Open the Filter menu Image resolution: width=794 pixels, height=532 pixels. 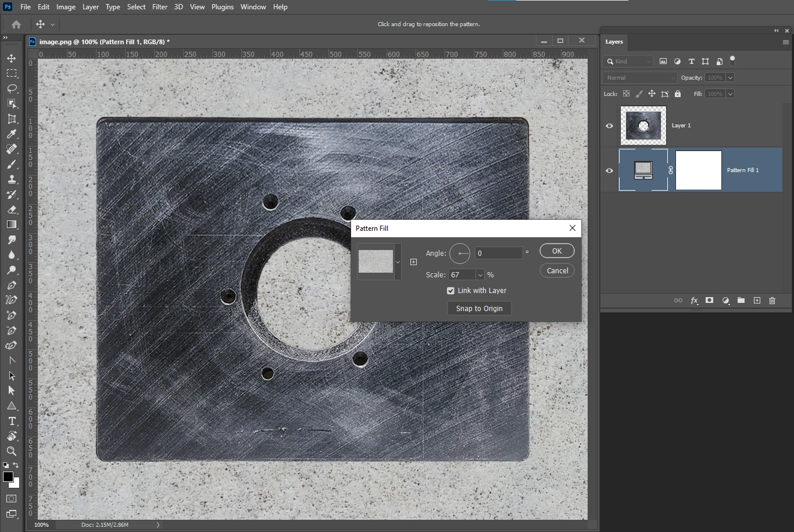(x=160, y=7)
